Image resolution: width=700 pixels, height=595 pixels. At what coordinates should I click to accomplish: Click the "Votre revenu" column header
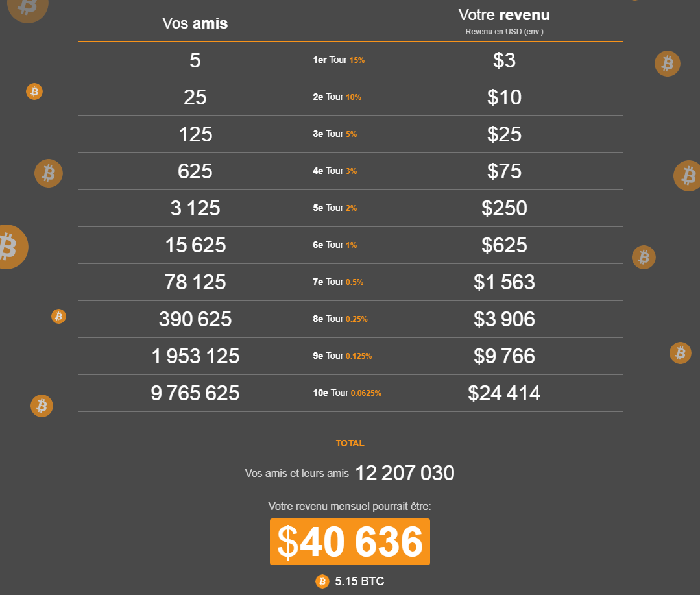click(504, 15)
